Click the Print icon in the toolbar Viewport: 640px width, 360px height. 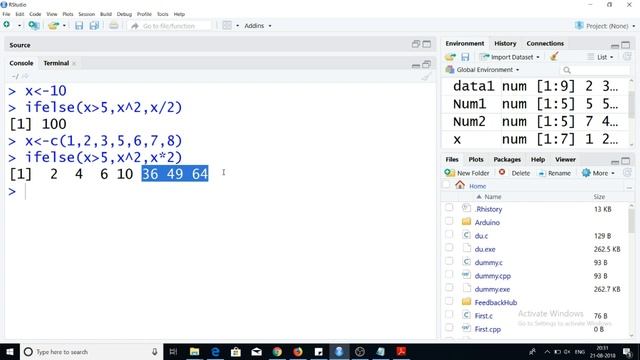tap(113, 26)
